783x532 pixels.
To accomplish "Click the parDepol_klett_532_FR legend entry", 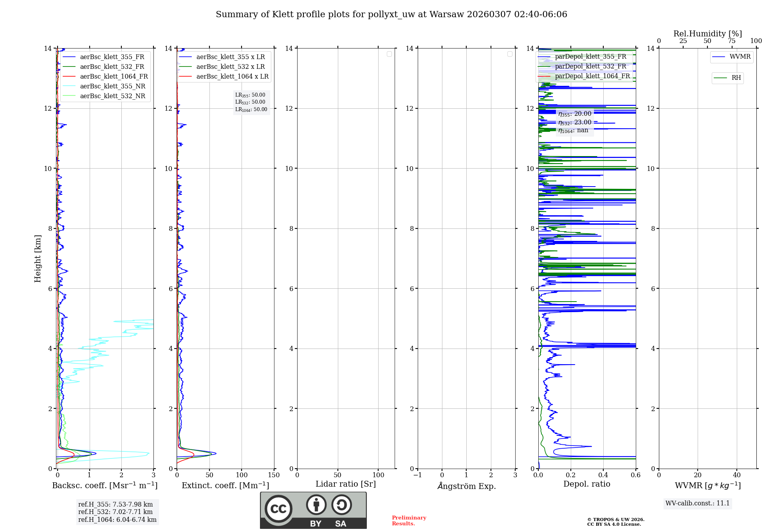I will (590, 66).
